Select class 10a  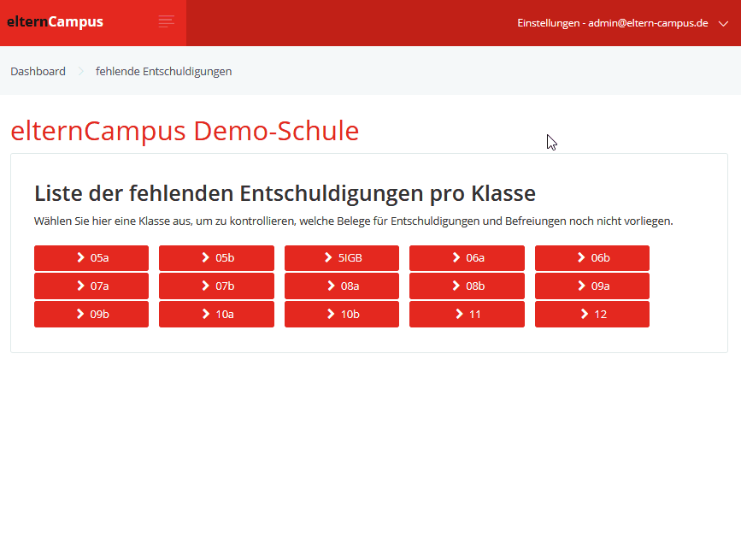click(216, 315)
